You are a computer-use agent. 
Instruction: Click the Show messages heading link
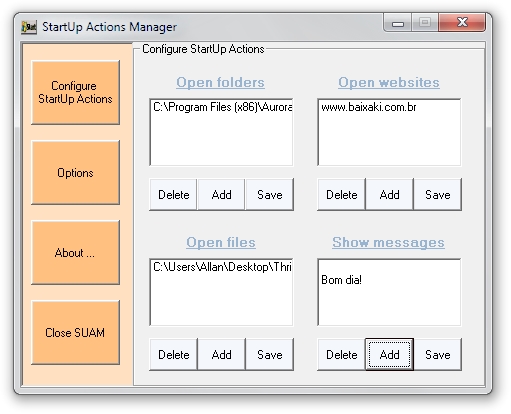(x=388, y=242)
